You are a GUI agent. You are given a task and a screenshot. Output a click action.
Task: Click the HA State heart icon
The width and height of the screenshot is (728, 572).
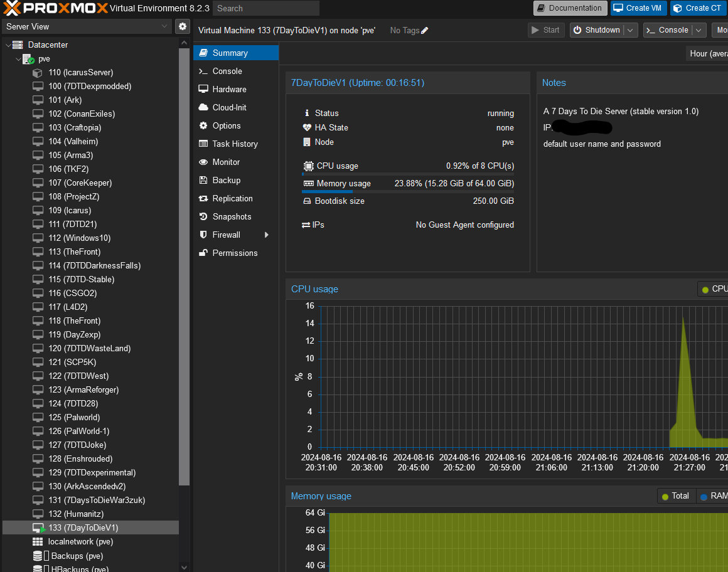coord(307,127)
